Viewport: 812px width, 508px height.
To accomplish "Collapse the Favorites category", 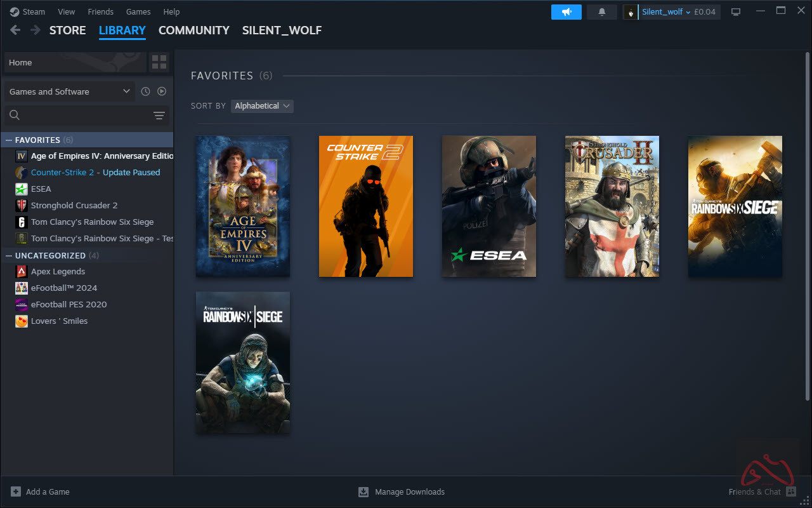I will point(9,140).
